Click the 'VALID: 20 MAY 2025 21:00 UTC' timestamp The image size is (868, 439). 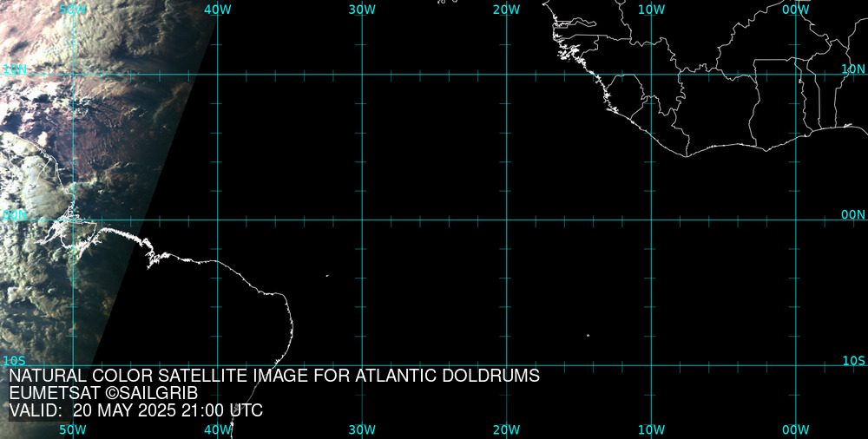tap(136, 410)
